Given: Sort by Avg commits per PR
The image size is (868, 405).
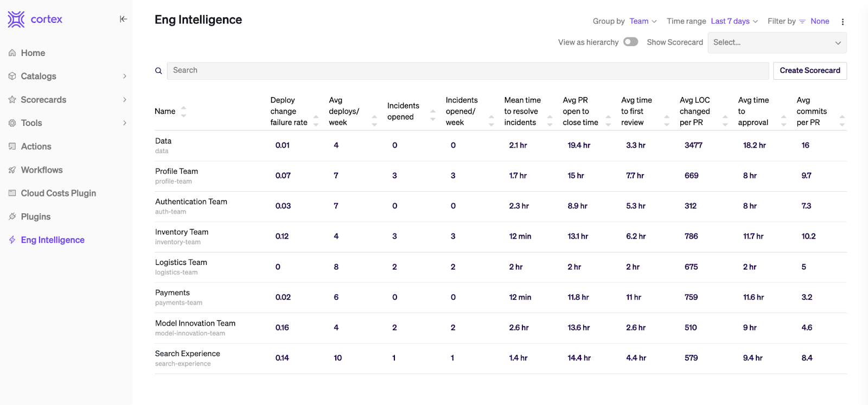Looking at the screenshot, I should (842, 121).
